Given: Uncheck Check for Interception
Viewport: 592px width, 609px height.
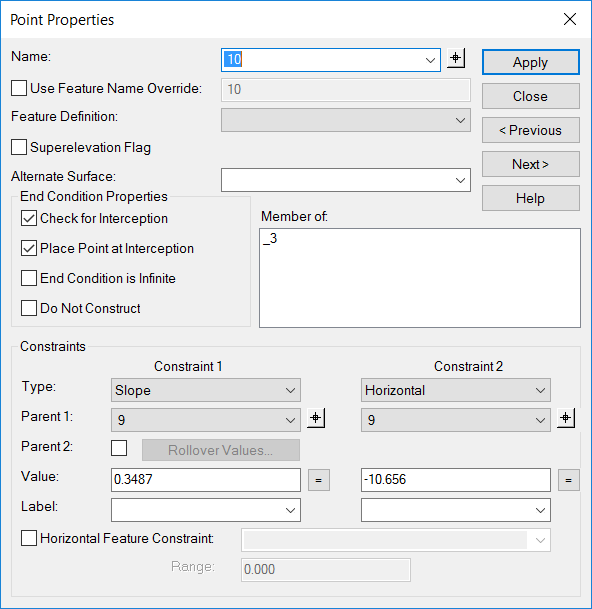Looking at the screenshot, I should click(29, 218).
